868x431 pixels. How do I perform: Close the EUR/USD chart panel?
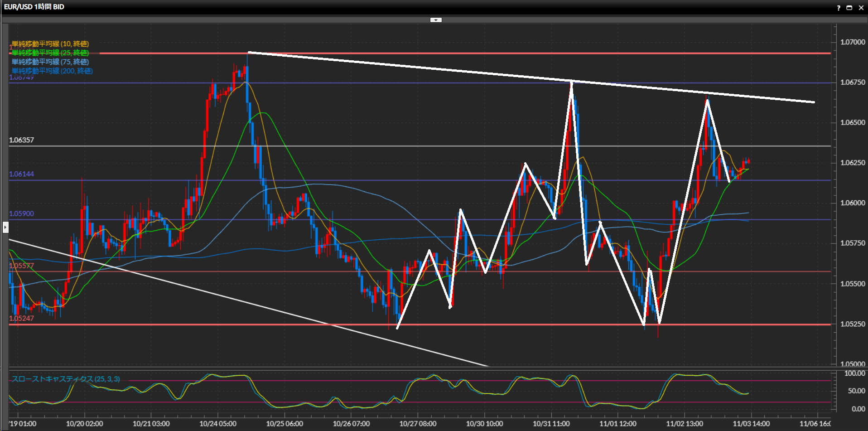[861, 8]
